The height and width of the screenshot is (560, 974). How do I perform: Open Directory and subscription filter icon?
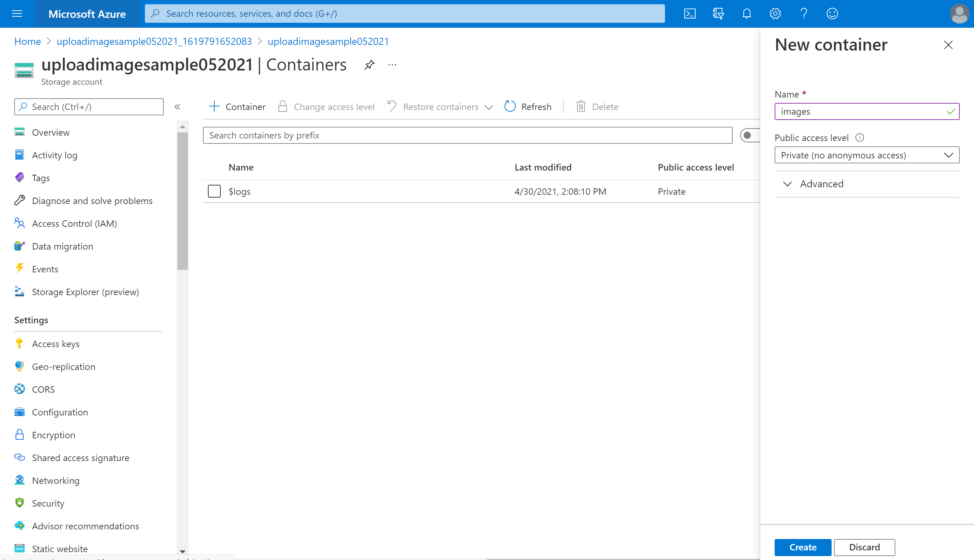point(718,14)
